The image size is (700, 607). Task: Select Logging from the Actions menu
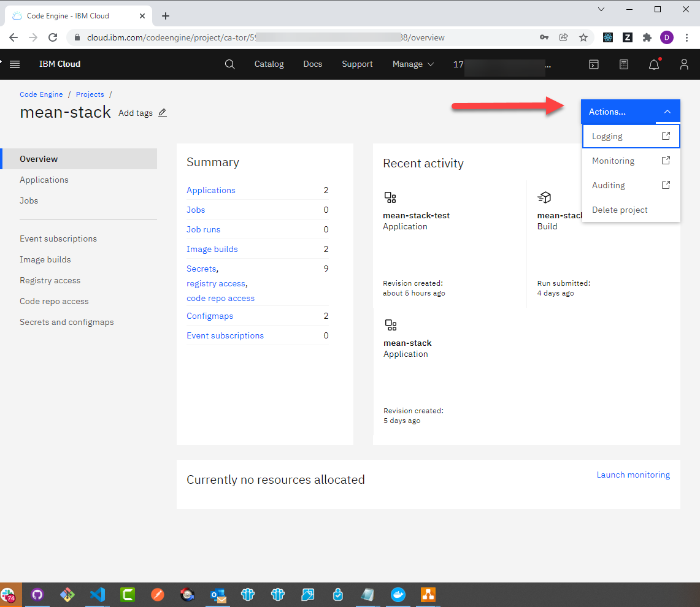coord(631,136)
